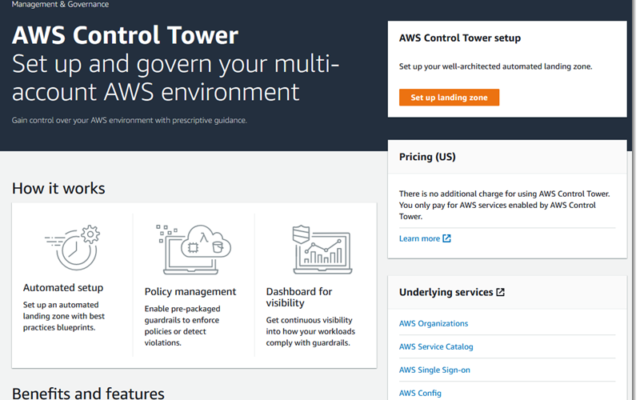Click the How it works heading
Viewport: 640px width, 400px height.
pos(58,189)
